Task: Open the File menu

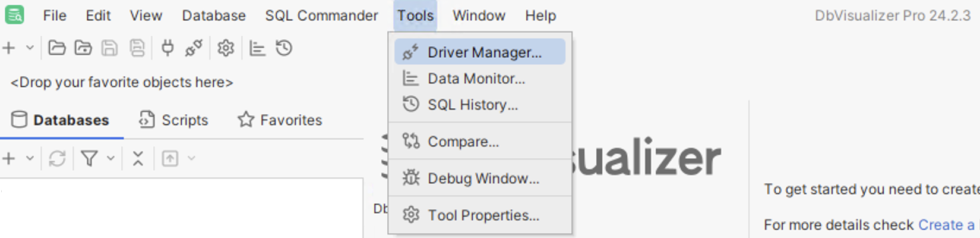Action: (55, 15)
